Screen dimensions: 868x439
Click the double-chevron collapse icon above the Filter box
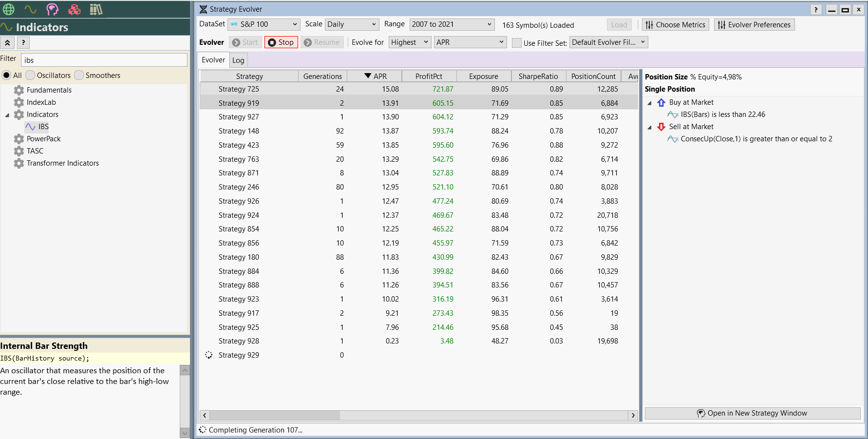coord(7,42)
